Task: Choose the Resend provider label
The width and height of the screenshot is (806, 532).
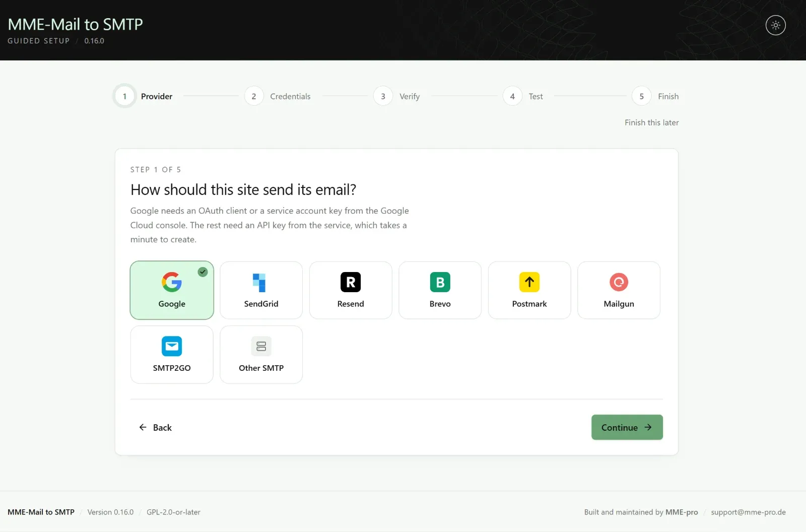Action: 351,304
